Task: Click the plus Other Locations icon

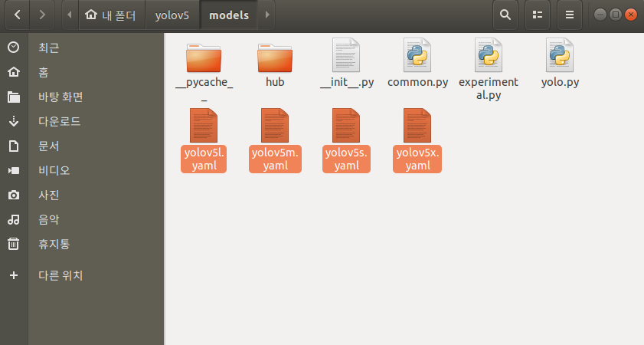Action: coord(14,275)
